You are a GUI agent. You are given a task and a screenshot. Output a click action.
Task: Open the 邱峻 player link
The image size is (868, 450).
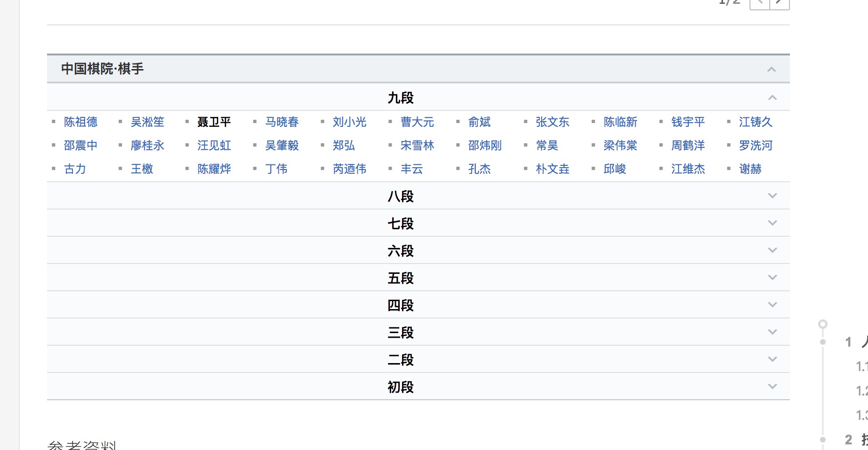click(615, 169)
